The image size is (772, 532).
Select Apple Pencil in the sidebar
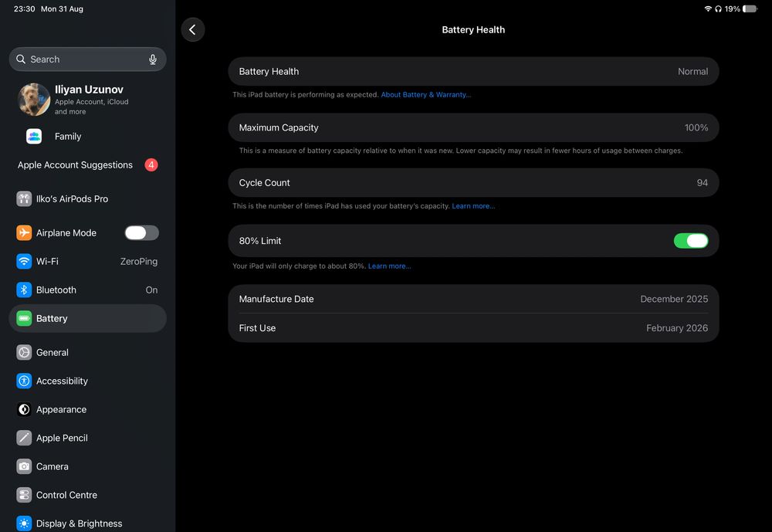point(88,438)
